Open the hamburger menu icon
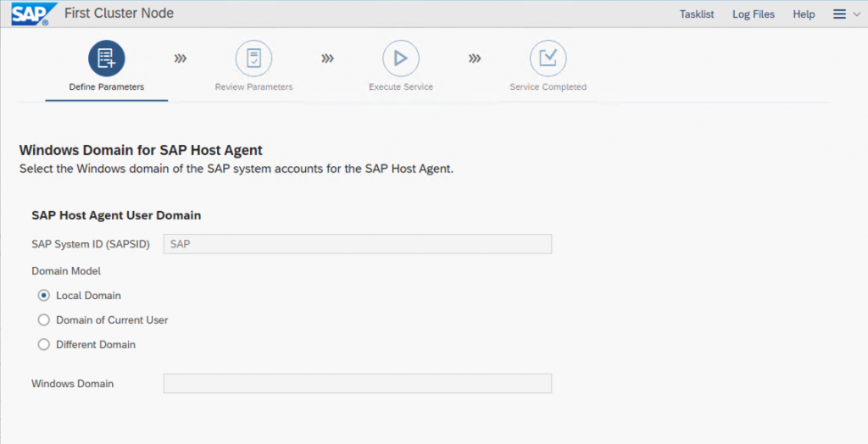Image resolution: width=868 pixels, height=444 pixels. 840,14
